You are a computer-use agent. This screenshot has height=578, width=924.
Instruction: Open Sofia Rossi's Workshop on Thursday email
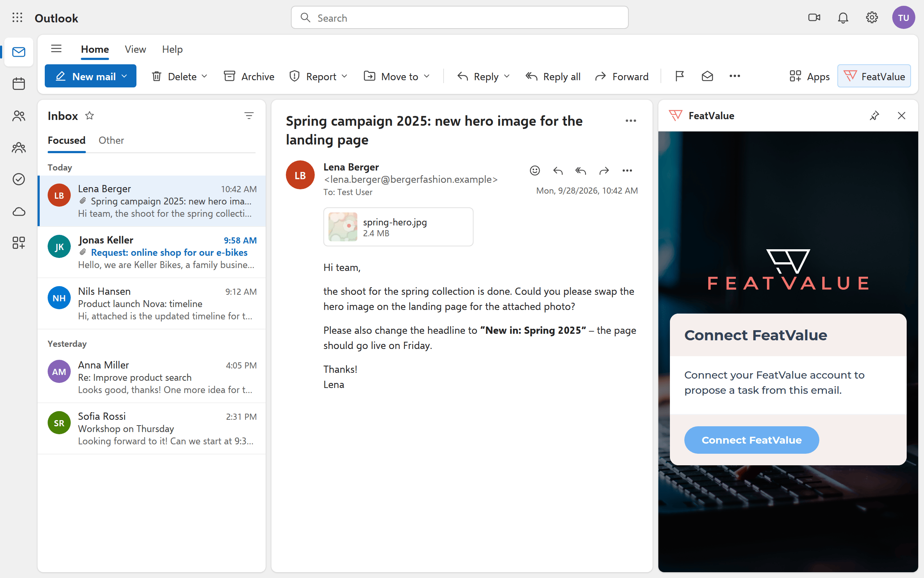pos(152,428)
